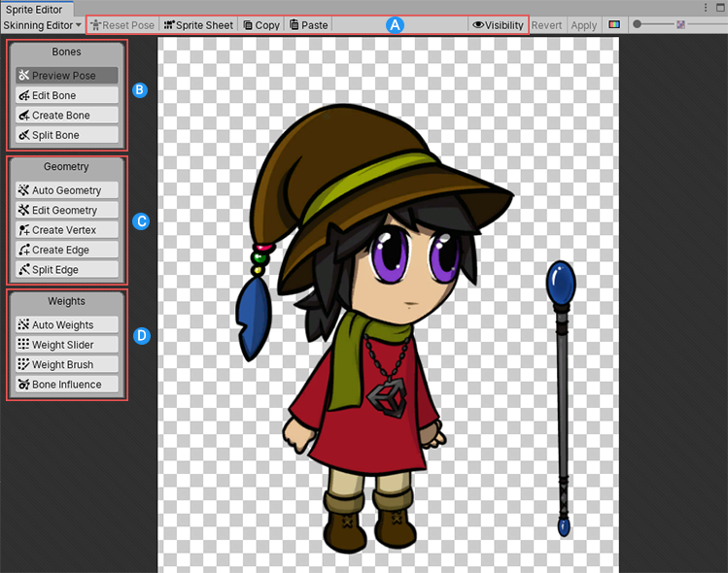Open the Auto Weights tool
Image resolution: width=728 pixels, height=573 pixels.
[66, 325]
